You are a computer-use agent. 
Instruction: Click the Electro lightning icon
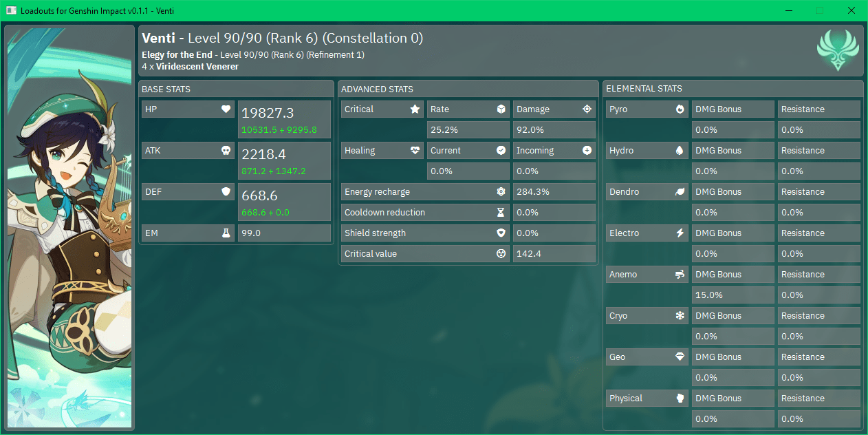point(680,233)
